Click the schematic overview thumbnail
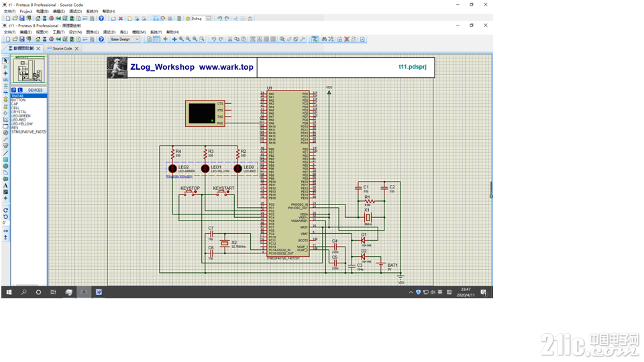 click(x=29, y=70)
